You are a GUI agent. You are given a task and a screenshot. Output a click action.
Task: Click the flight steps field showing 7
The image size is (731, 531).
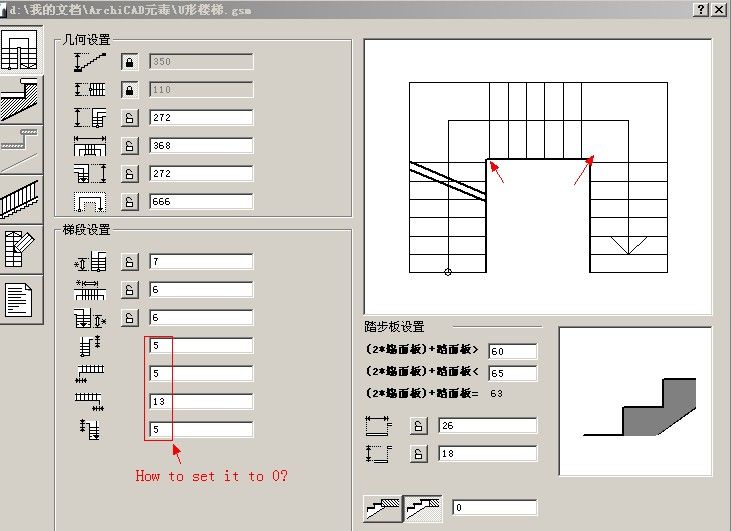click(x=201, y=262)
